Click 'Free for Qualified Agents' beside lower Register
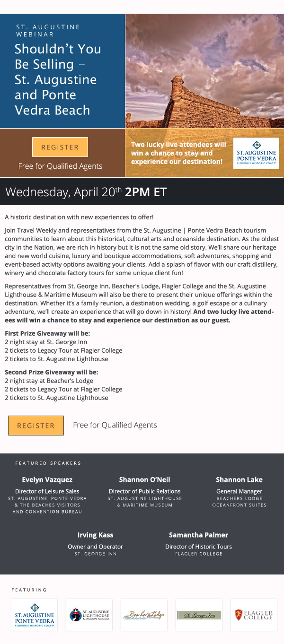The height and width of the screenshot is (644, 284). click(x=115, y=425)
